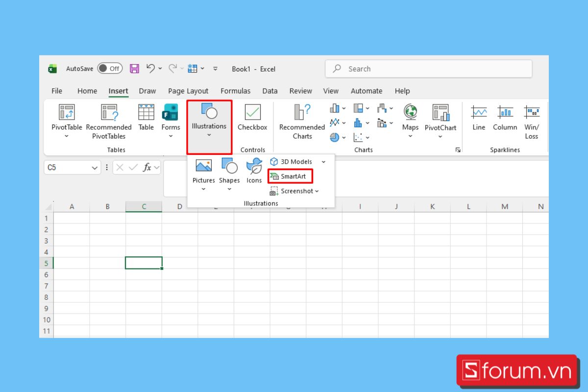Open the Shapes gallery
The width and height of the screenshot is (588, 392).
229,167
